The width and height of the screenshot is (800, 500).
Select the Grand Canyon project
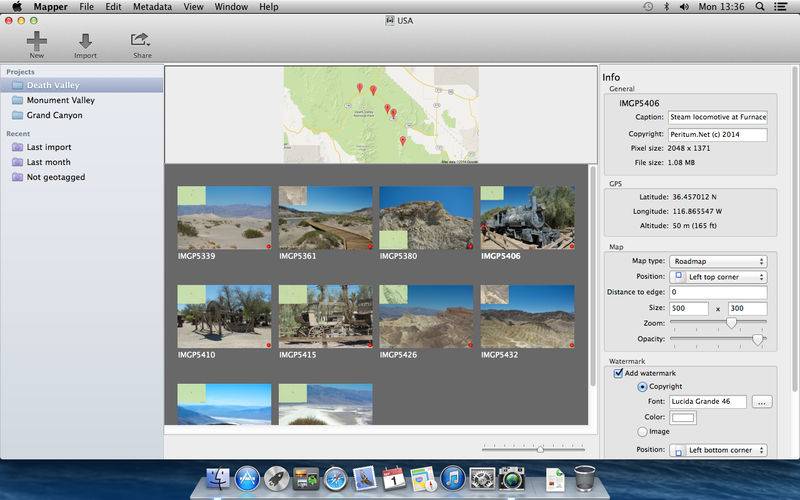(54, 115)
